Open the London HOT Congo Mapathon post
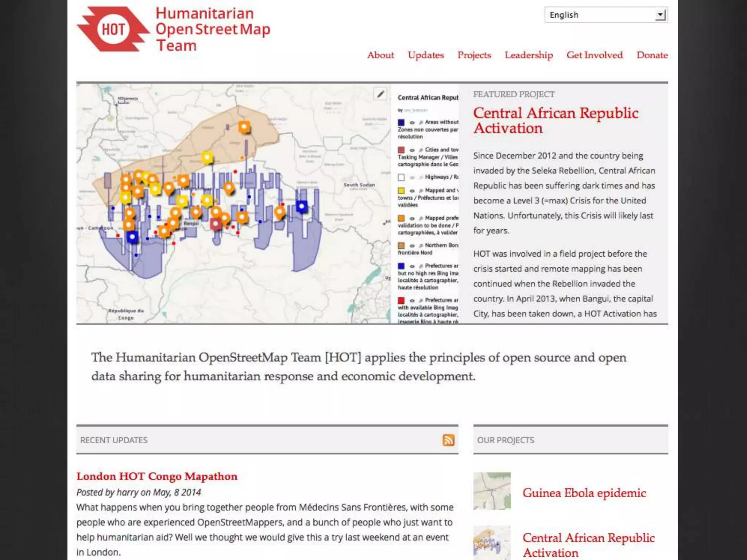The image size is (747, 560). [157, 476]
